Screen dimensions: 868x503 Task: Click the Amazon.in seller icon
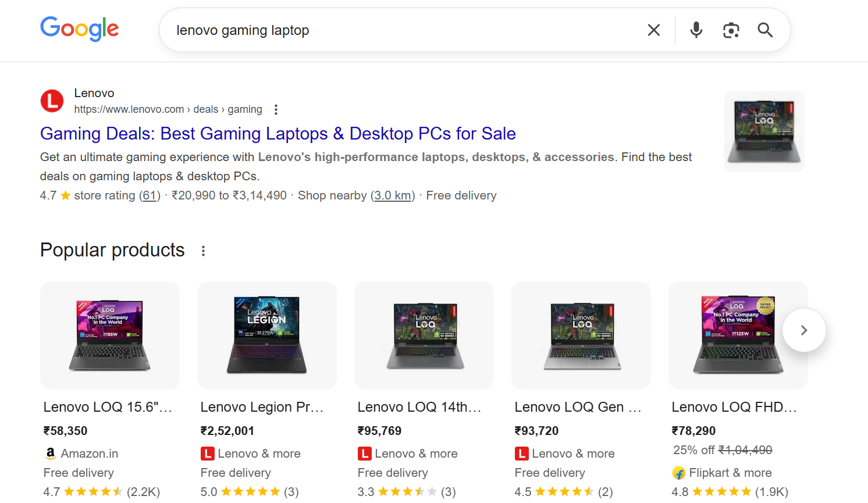pyautogui.click(x=50, y=453)
